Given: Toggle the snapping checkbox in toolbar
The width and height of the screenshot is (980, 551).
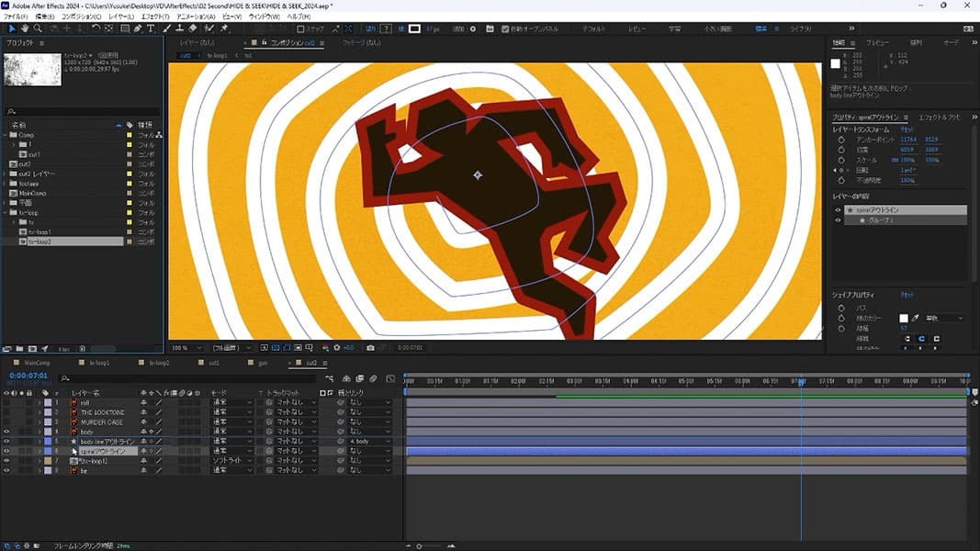Looking at the screenshot, I should click(x=301, y=28).
